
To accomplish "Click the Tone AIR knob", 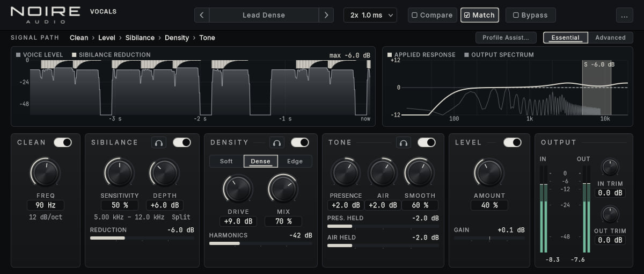I will tap(383, 172).
